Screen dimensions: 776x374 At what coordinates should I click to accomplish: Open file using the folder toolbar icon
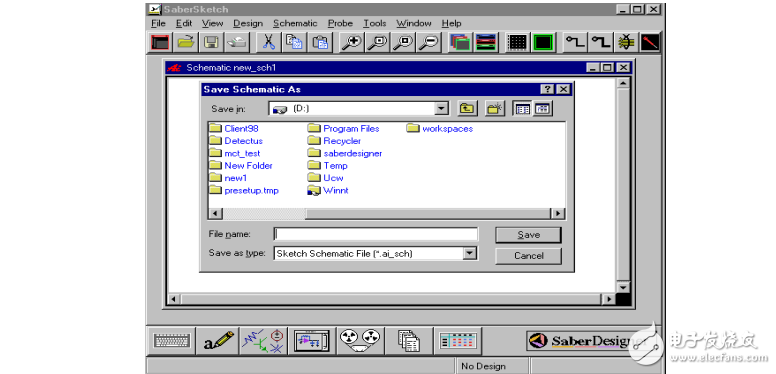click(186, 43)
